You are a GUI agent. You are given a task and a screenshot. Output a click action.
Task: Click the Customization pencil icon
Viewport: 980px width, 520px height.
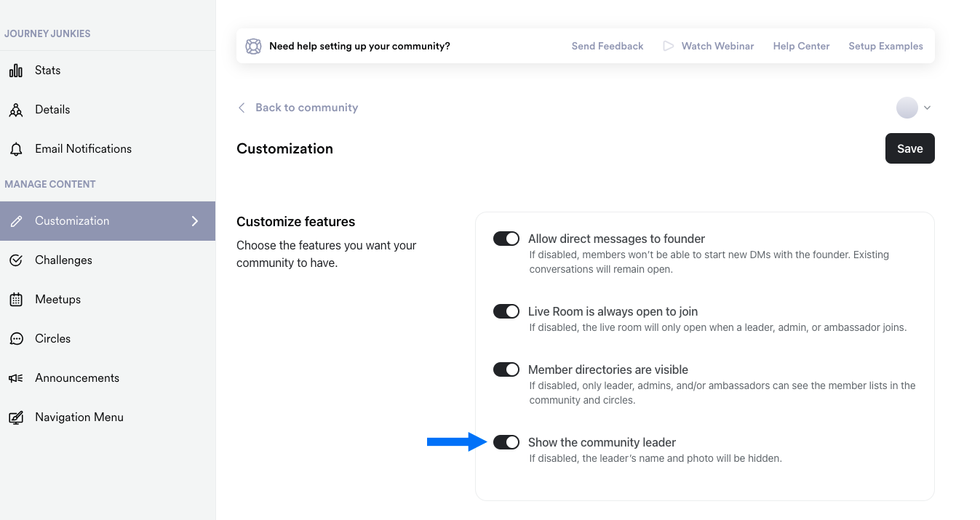[15, 221]
